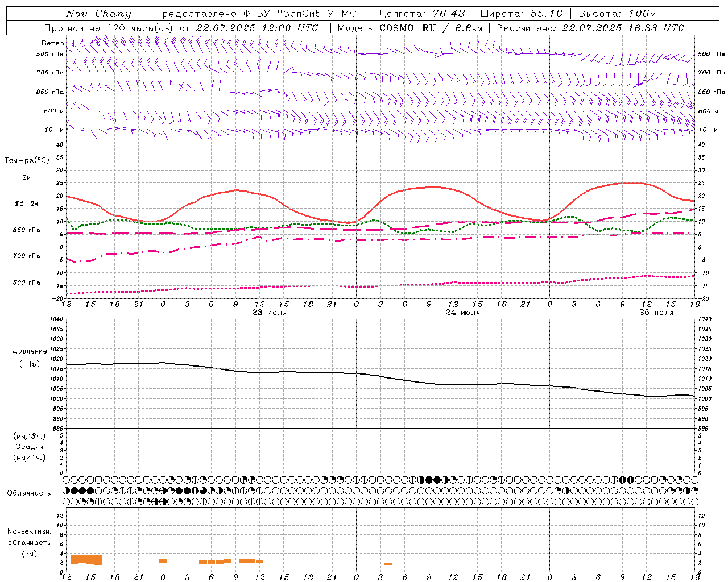Click the dash-dot legend line under 700 гПа
The image size is (728, 582).
coord(26,263)
